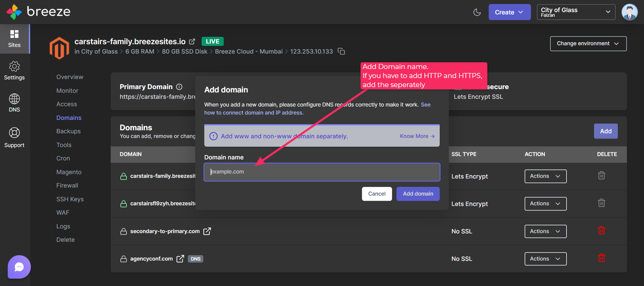The height and width of the screenshot is (286, 644).
Task: Click the SSL TYPE column header
Action: (x=464, y=154)
